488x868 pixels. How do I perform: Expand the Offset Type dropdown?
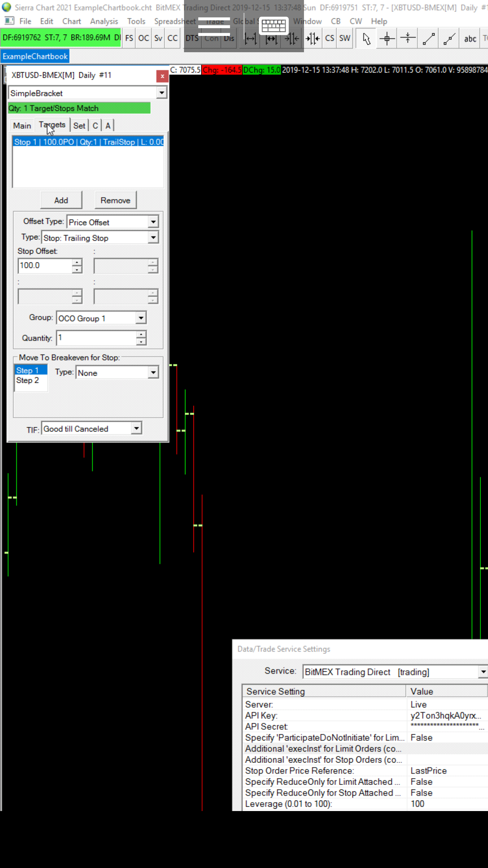(x=153, y=222)
